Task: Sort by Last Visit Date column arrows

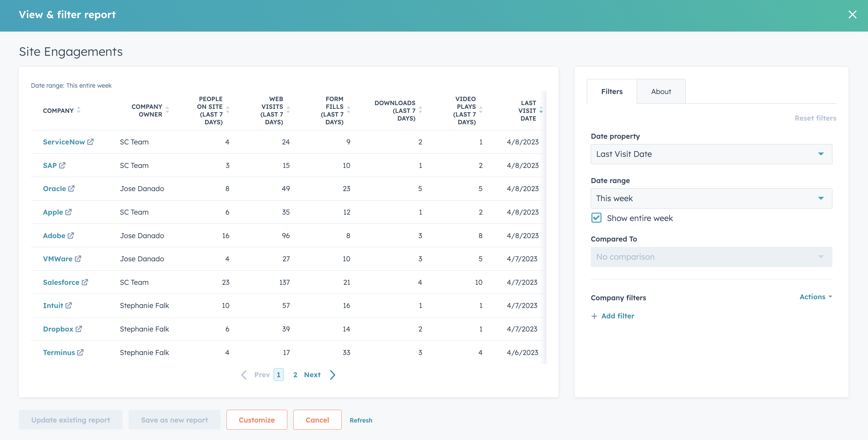Action: pyautogui.click(x=541, y=109)
